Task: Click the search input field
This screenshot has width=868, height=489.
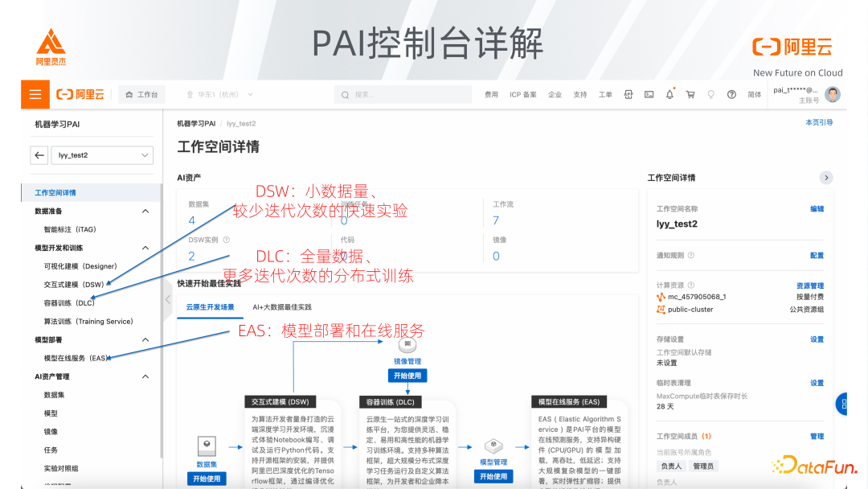Action: click(x=402, y=94)
